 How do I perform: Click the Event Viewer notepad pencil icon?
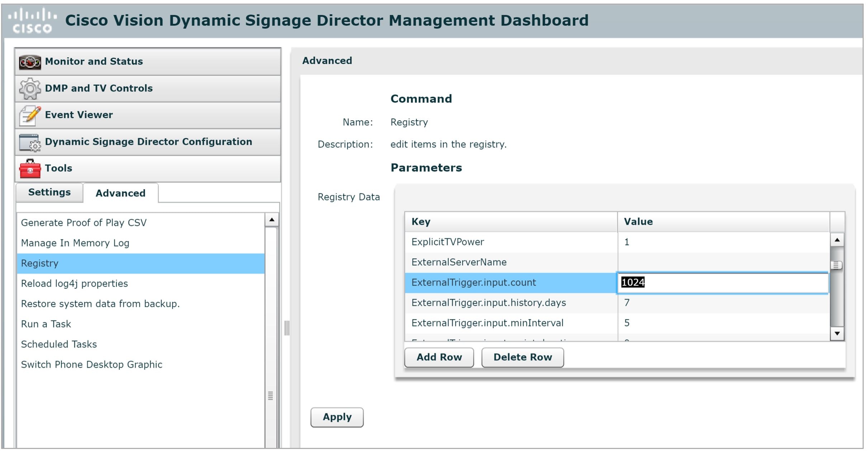coord(30,116)
